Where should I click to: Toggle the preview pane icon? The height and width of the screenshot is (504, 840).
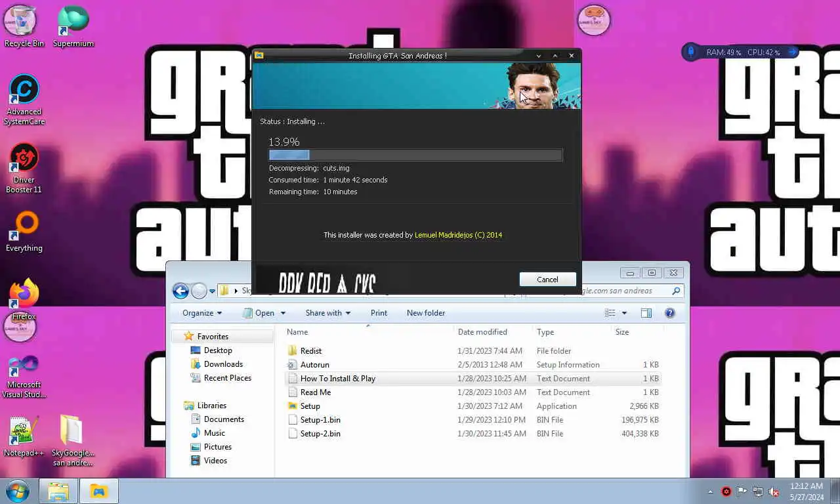646,313
